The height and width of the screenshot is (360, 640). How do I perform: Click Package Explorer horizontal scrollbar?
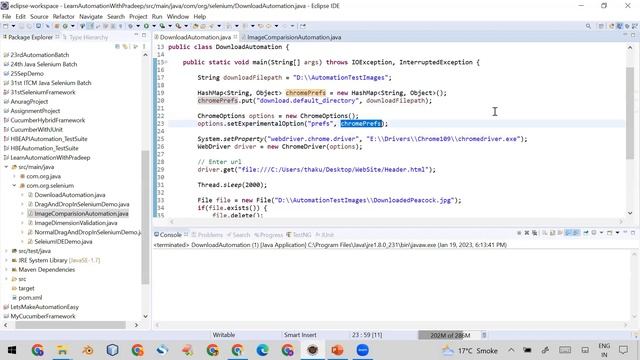71,325
